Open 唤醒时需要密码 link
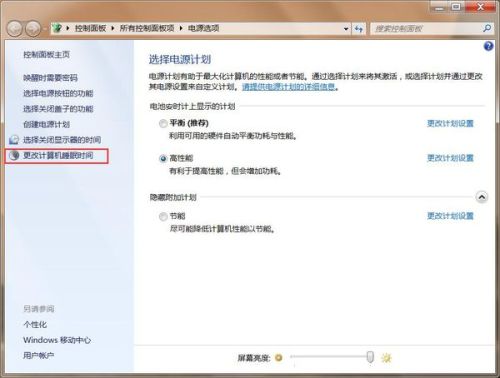The height and width of the screenshot is (378, 500). click(x=50, y=78)
